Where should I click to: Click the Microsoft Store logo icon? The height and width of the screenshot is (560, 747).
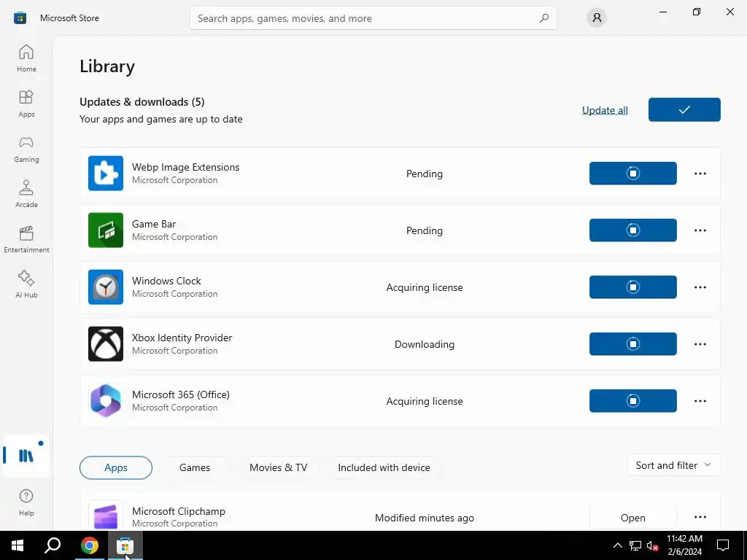[x=20, y=18]
